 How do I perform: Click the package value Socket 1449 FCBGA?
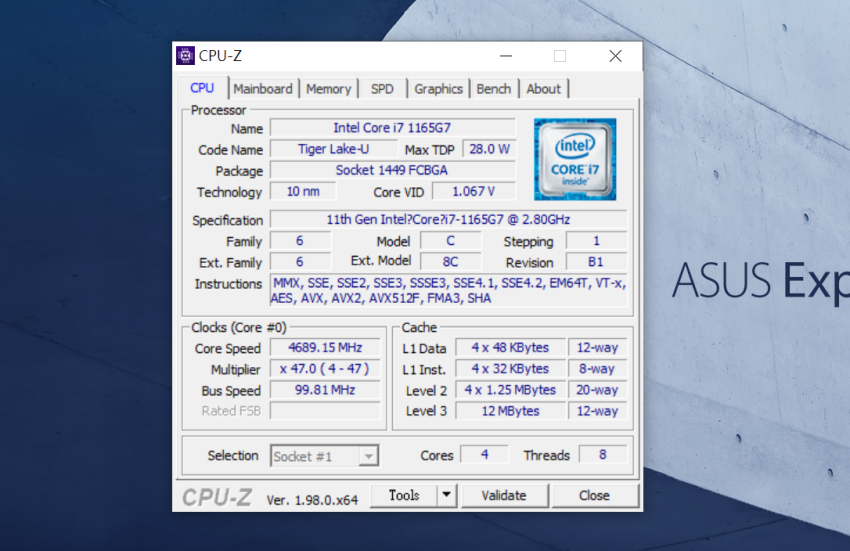(392, 170)
